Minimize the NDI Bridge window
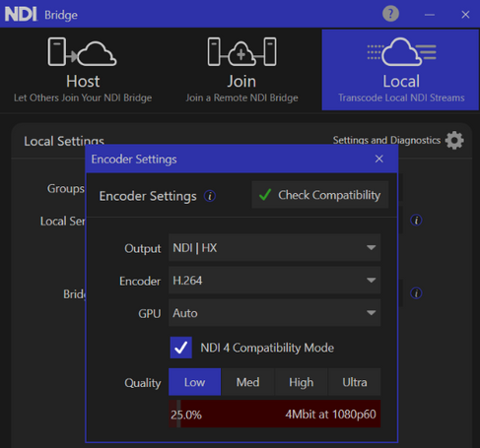The height and width of the screenshot is (448, 480). click(x=430, y=15)
